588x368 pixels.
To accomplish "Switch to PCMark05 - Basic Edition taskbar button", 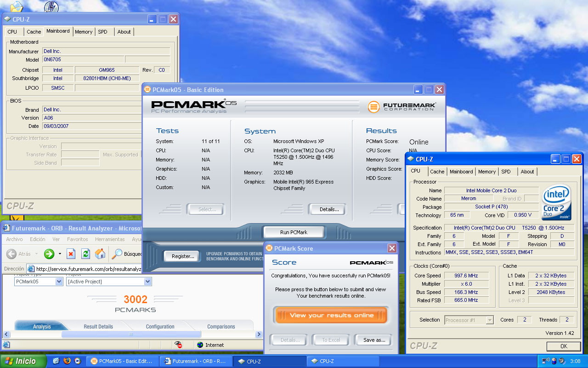I will point(122,361).
